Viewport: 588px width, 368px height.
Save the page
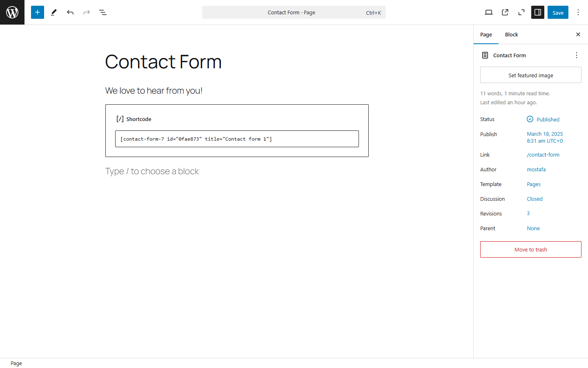click(558, 12)
